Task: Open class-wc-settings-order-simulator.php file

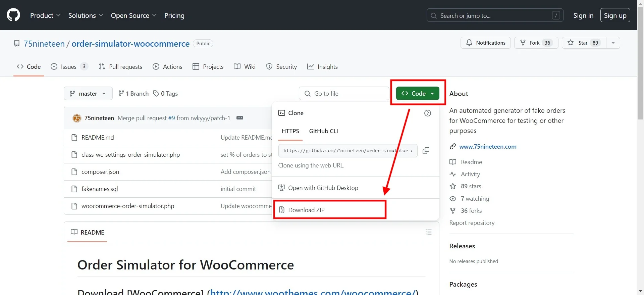Action: 130,155
